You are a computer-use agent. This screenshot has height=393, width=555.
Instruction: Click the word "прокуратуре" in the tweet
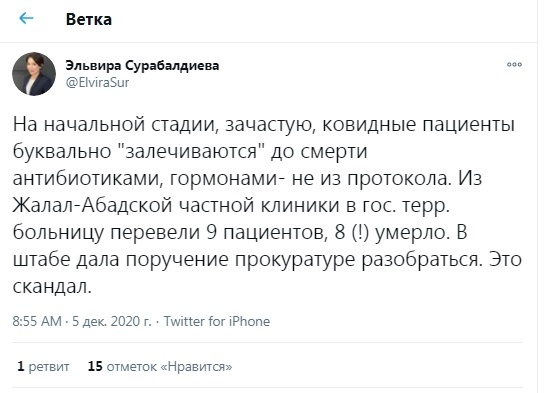(x=295, y=260)
